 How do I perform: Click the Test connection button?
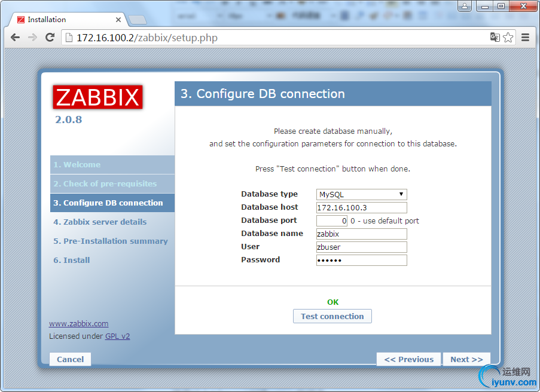(332, 316)
